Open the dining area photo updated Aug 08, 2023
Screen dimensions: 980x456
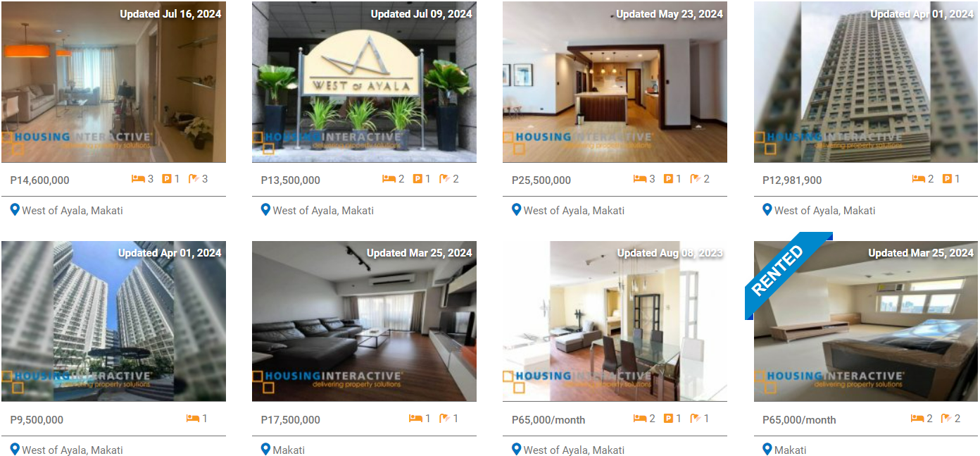(615, 321)
